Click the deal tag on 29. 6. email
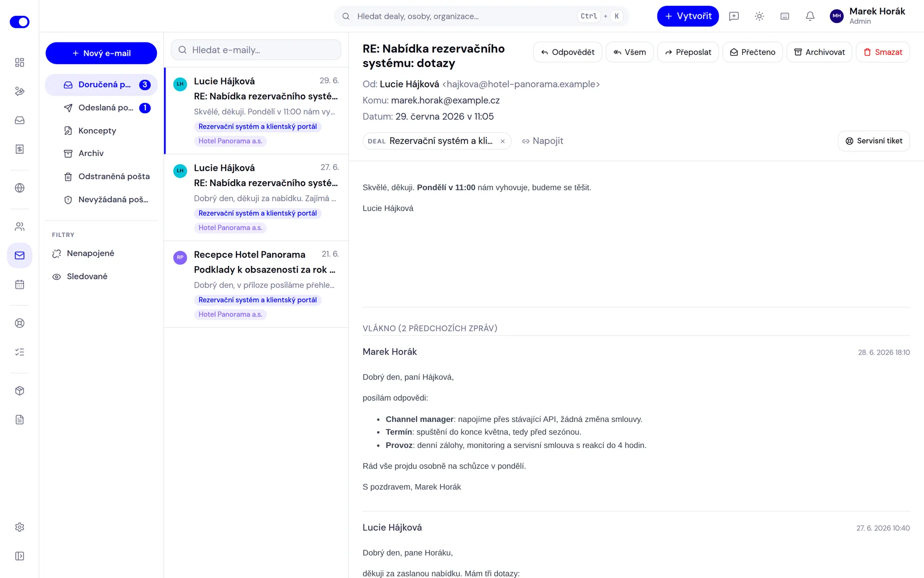The width and height of the screenshot is (924, 578). 257,127
